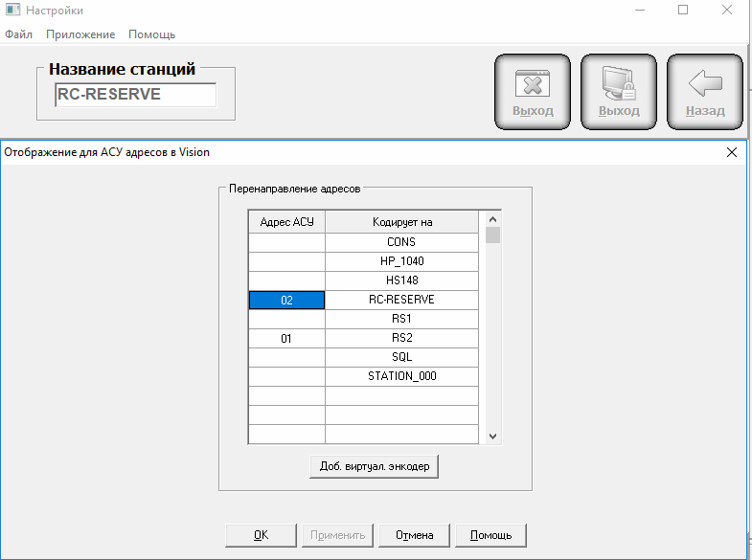This screenshot has height=560, width=752.
Task: Click the RS2 table cell
Action: tap(402, 338)
